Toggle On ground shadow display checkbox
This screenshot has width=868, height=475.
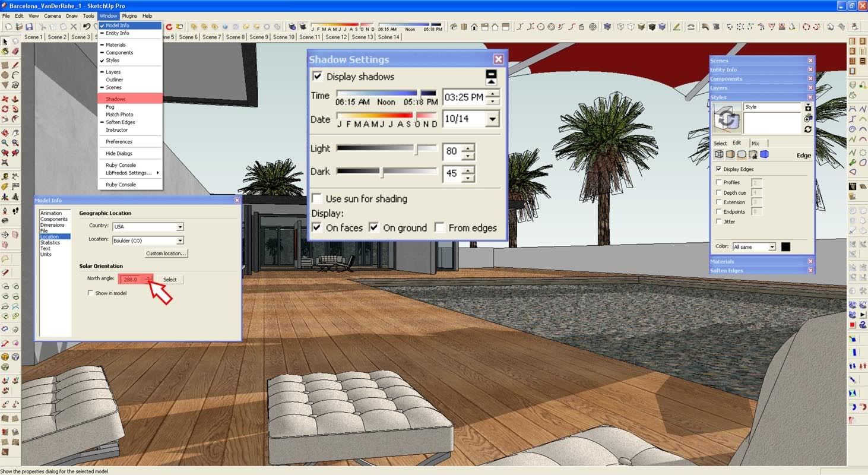tap(373, 227)
